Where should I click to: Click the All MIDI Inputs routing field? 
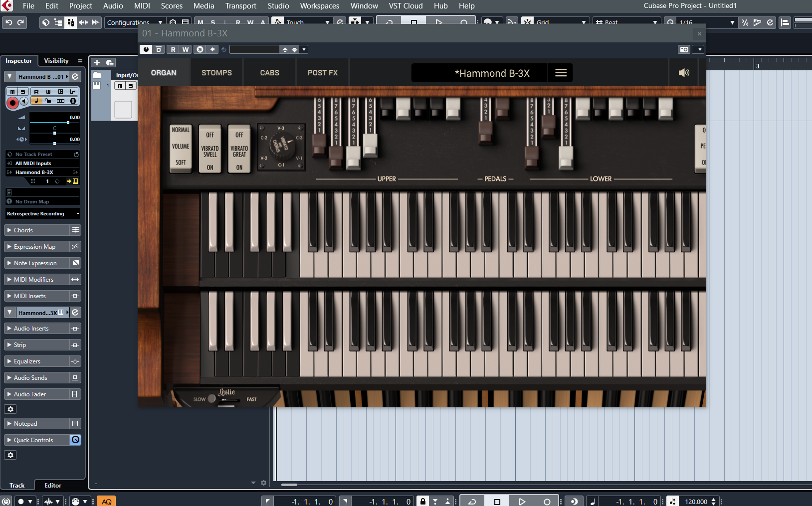(43, 164)
